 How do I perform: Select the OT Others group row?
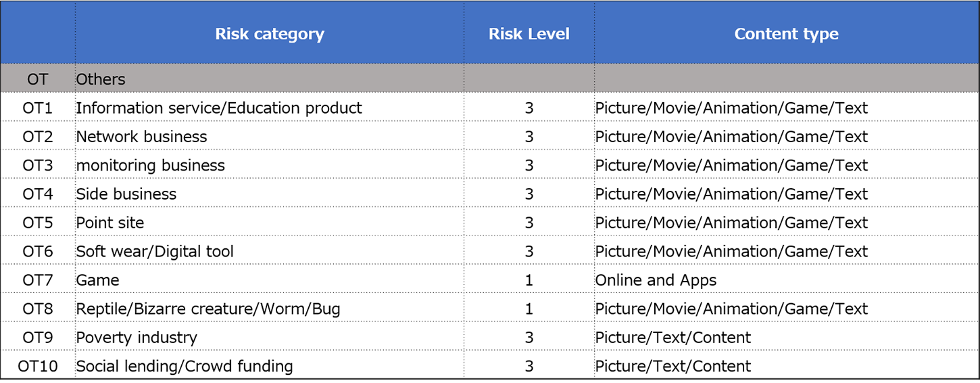pyautogui.click(x=101, y=79)
